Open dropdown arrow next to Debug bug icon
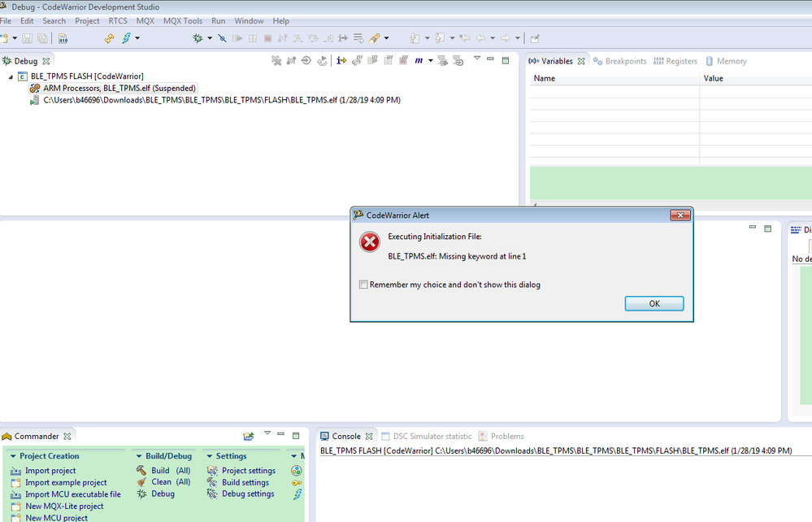This screenshot has width=812, height=522. (210, 38)
